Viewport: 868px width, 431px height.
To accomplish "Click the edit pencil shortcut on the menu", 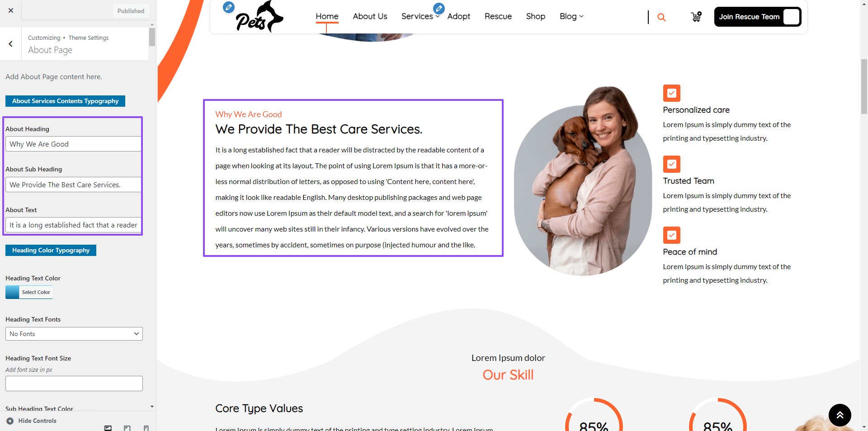I will 439,8.
